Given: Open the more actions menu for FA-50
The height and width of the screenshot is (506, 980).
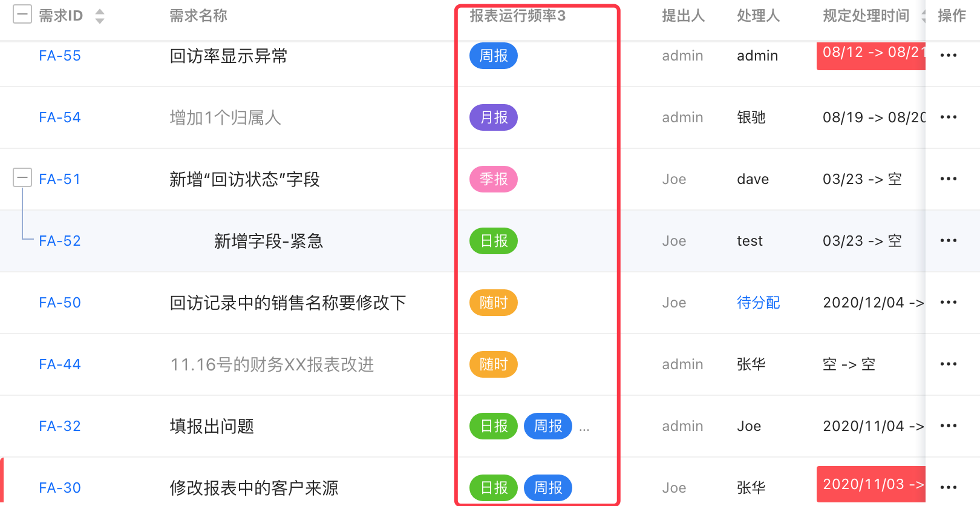Looking at the screenshot, I should [948, 303].
